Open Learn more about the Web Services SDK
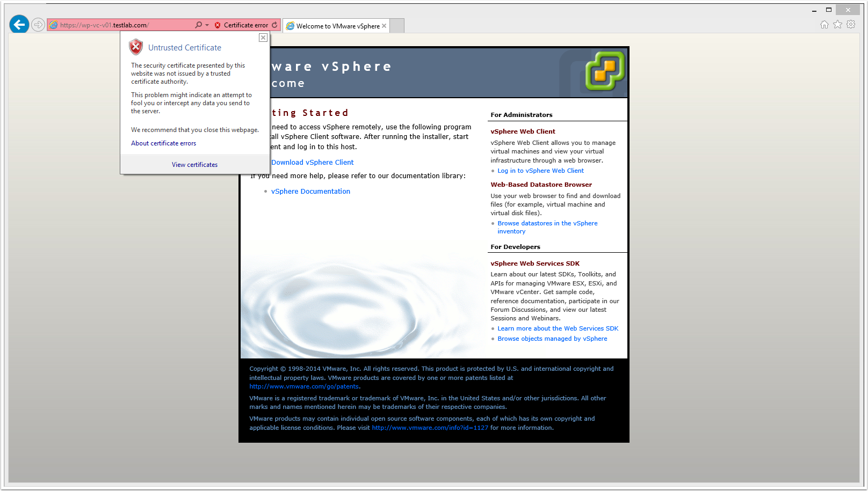The image size is (868, 491). click(x=558, y=328)
